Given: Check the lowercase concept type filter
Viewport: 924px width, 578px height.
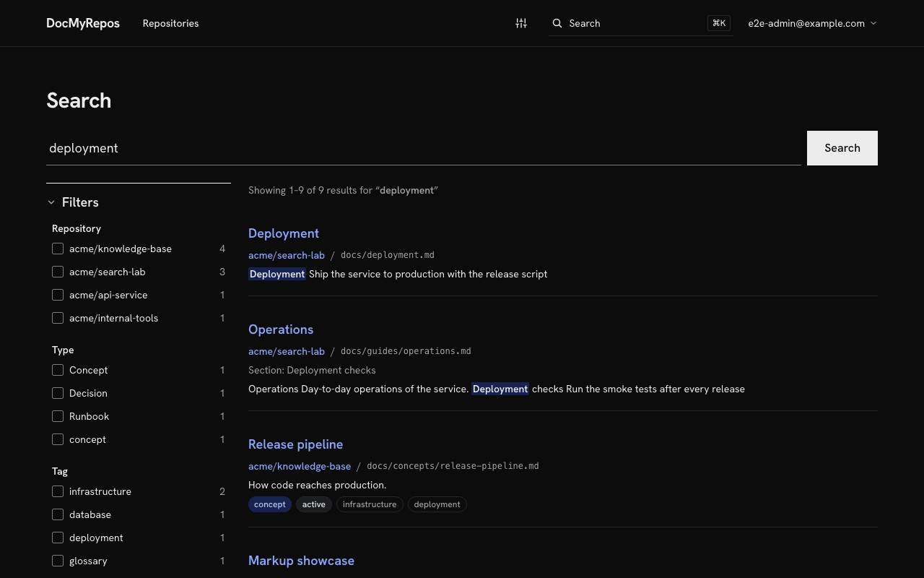Looking at the screenshot, I should click(x=58, y=439).
